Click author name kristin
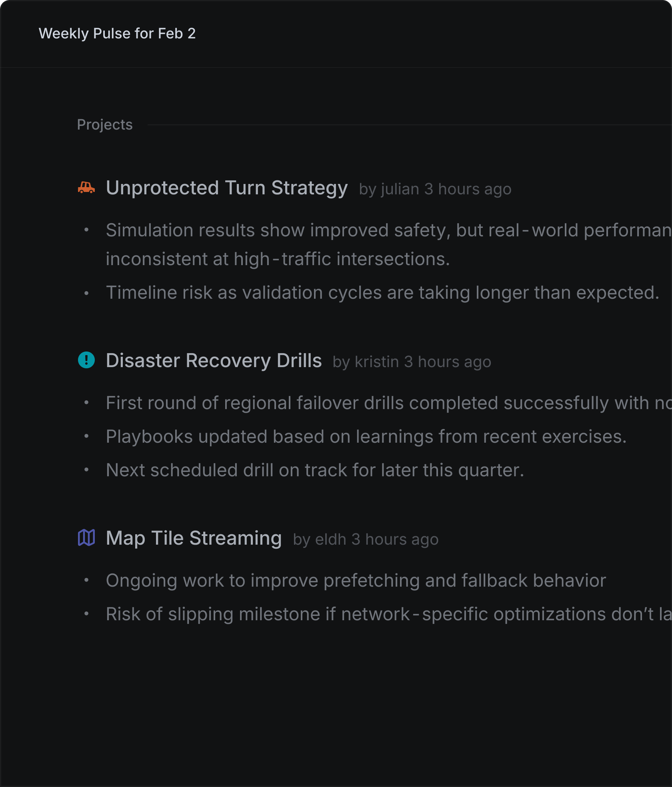Screen dimensions: 672x787 [x=377, y=362]
